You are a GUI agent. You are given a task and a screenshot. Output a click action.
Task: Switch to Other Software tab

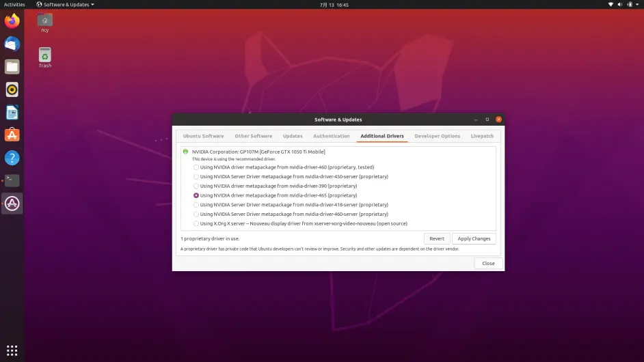pyautogui.click(x=254, y=137)
